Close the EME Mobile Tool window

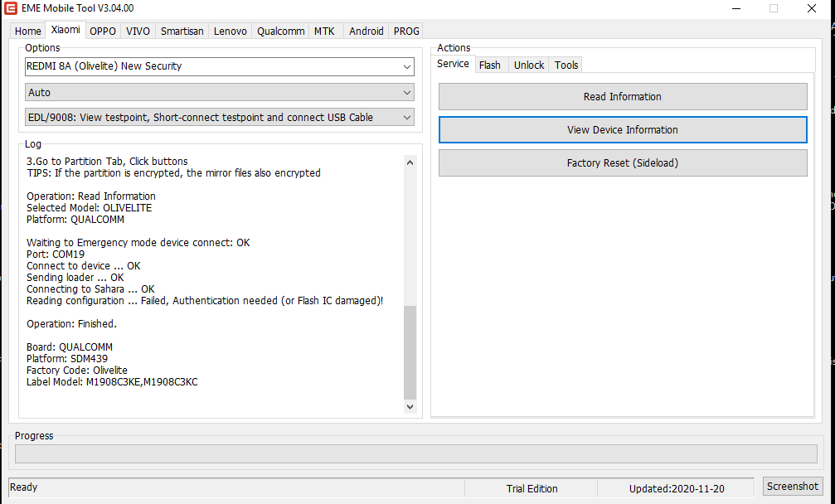[812, 8]
